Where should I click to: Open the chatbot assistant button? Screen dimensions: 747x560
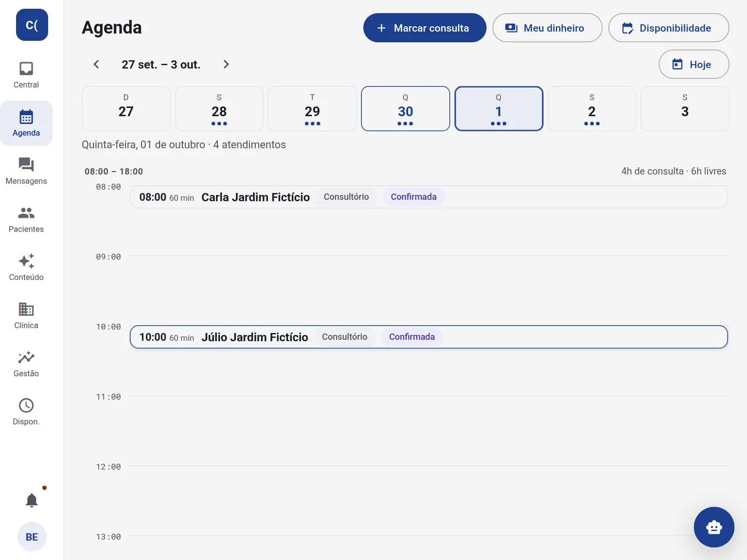(x=714, y=527)
